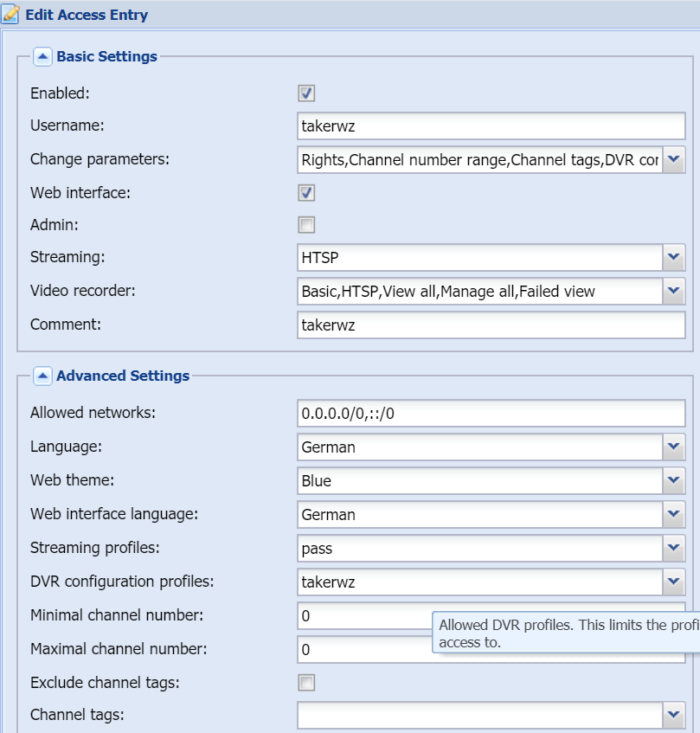Click the Basic Settings heading text
The image size is (700, 733).
(x=106, y=56)
